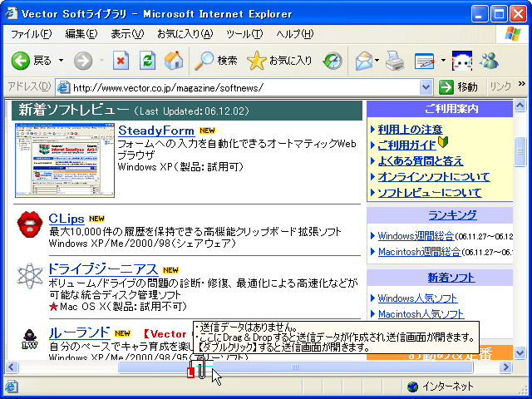Open the ドライブジーニアス link
Viewport: 532px width, 399px height.
pyautogui.click(x=103, y=269)
